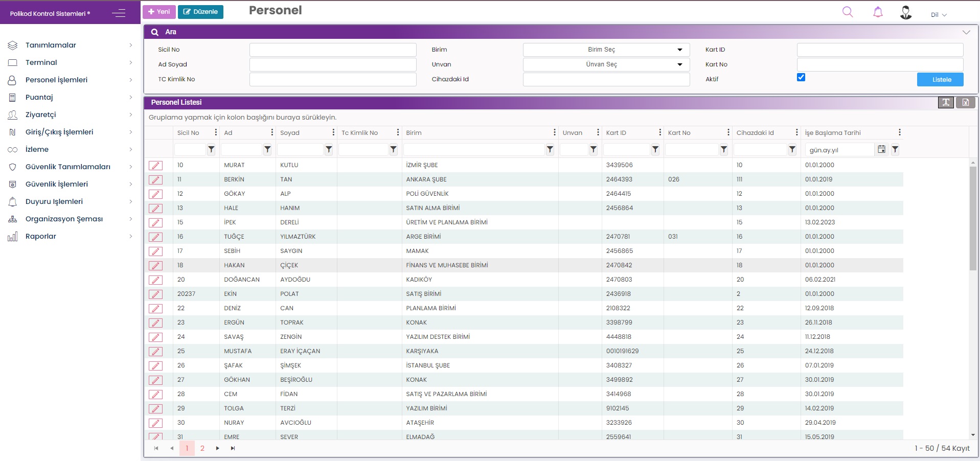Open the Tc Kimlik No filter icon
Screen dimensions: 980x461
[393, 149]
